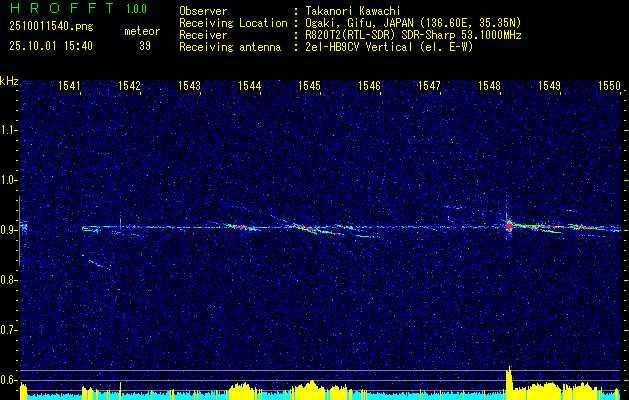Click the version number 1.0.0
629x400 pixels.
(136, 9)
